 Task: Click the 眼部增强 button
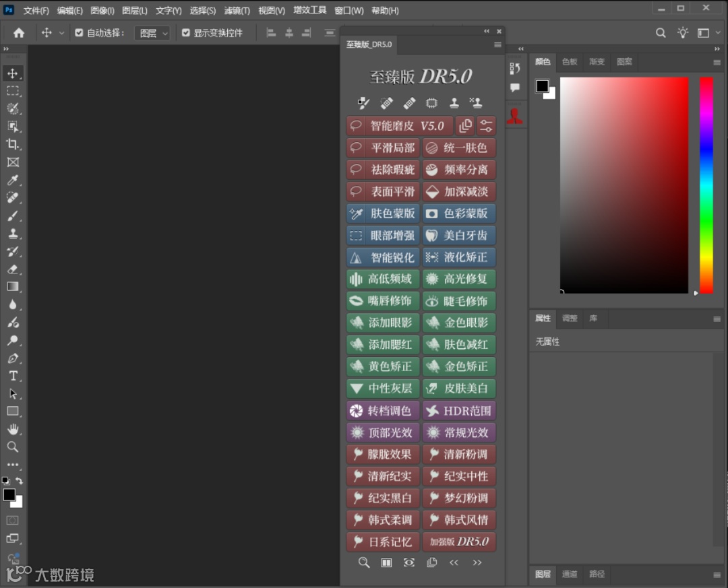tap(383, 235)
